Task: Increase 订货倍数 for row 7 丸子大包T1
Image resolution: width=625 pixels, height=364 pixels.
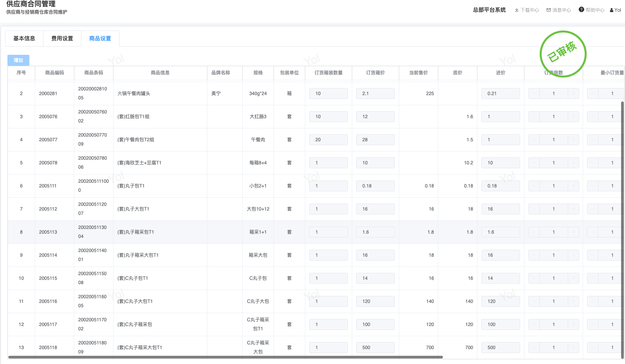Action: (574, 209)
